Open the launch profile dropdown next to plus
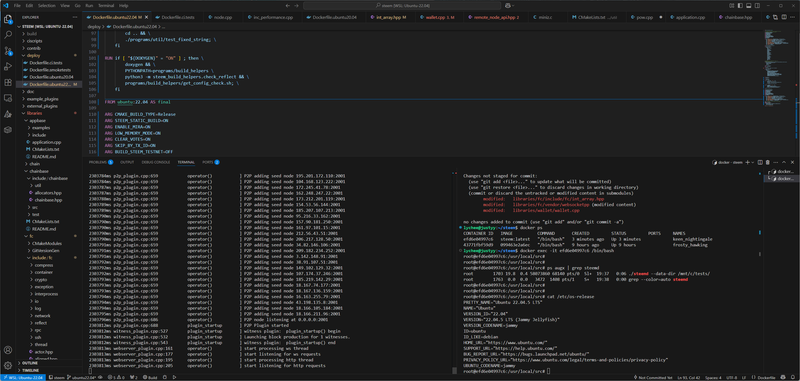Viewport: 800px width, 381px height. pos(753,162)
